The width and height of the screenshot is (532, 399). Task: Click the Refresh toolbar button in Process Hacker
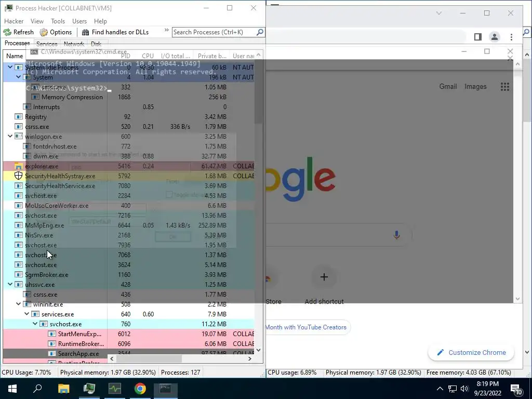(x=19, y=32)
